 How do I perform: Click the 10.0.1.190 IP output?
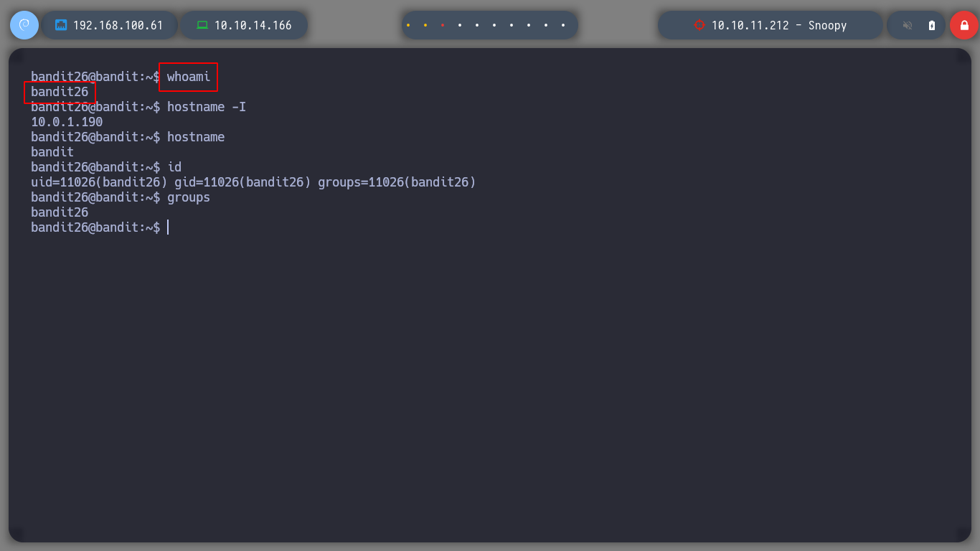coord(67,122)
